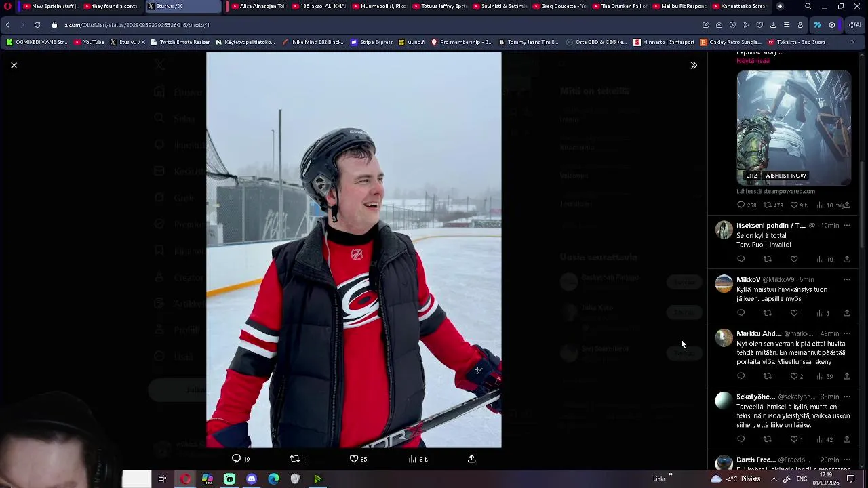Open the Aria AI button in toolbar

855,25
